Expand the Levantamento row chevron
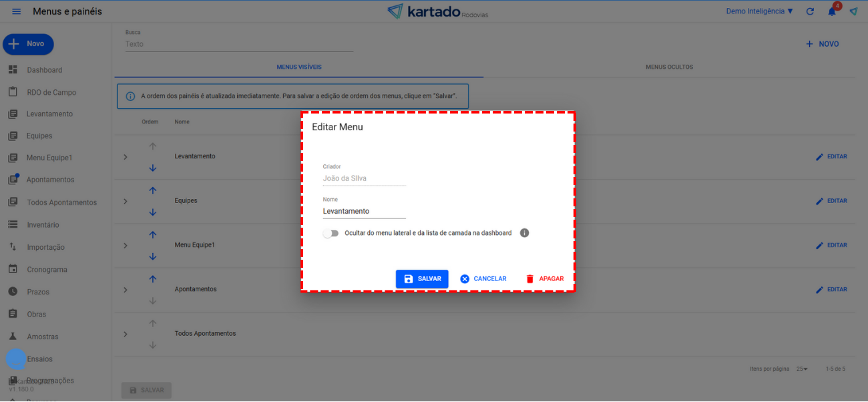The width and height of the screenshot is (868, 402). (125, 157)
